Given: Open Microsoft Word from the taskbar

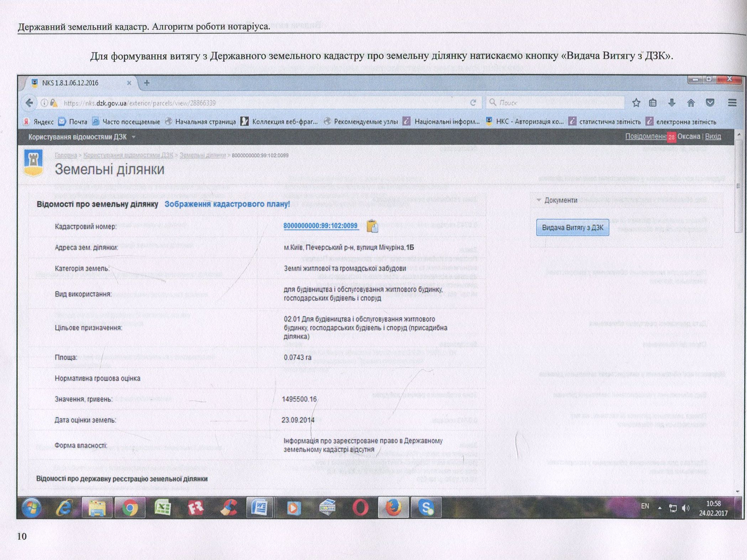Looking at the screenshot, I should click(260, 507).
